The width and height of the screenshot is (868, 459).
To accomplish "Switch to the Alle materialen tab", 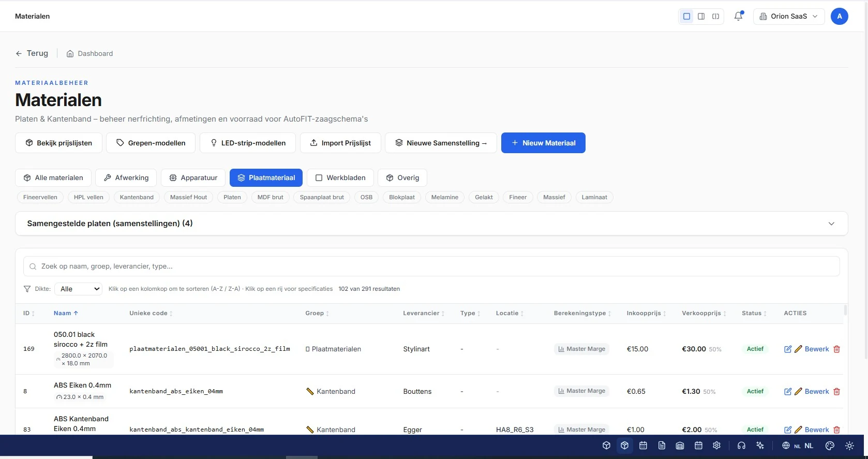I will tap(53, 178).
